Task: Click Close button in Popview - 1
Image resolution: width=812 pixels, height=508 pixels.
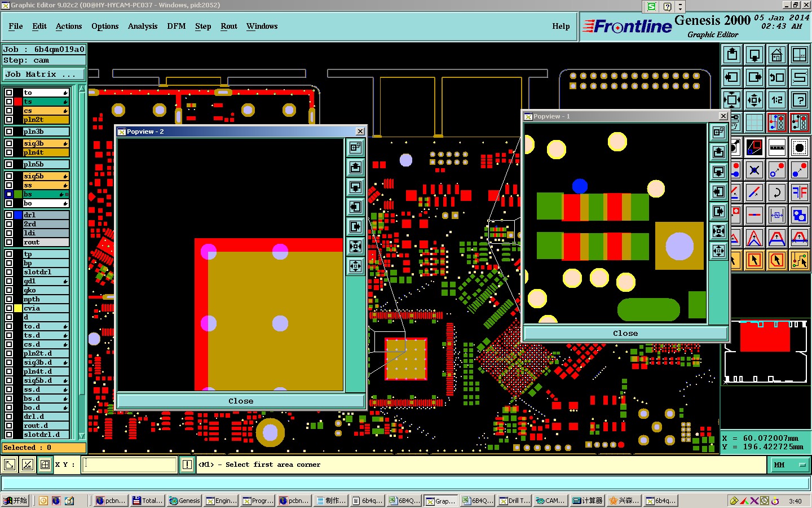Action: 625,333
